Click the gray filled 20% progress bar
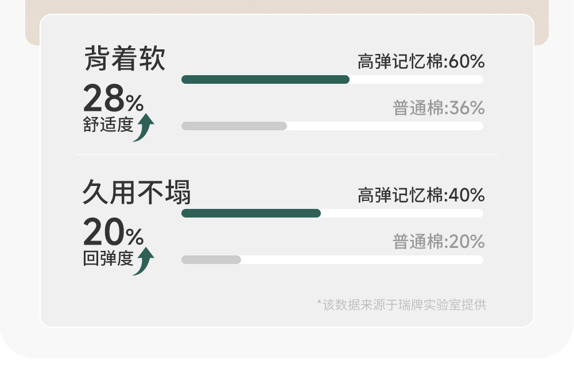 [x=211, y=260]
